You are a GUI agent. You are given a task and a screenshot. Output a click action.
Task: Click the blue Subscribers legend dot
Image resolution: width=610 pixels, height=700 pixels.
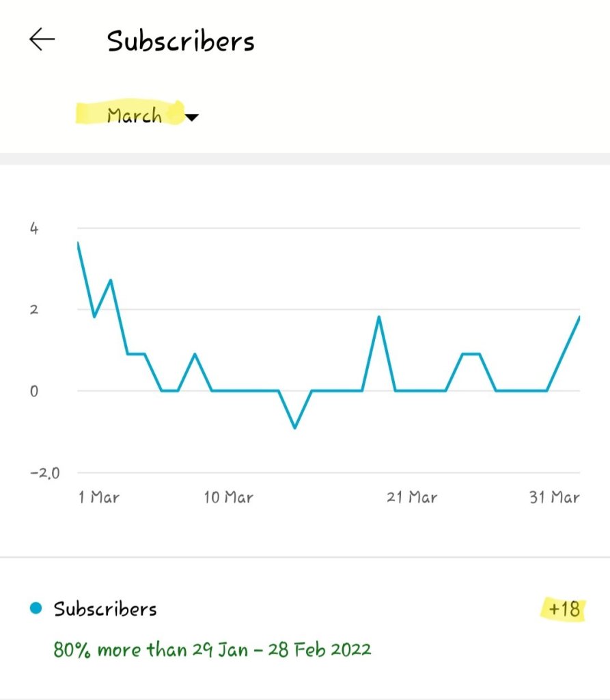pyautogui.click(x=36, y=608)
